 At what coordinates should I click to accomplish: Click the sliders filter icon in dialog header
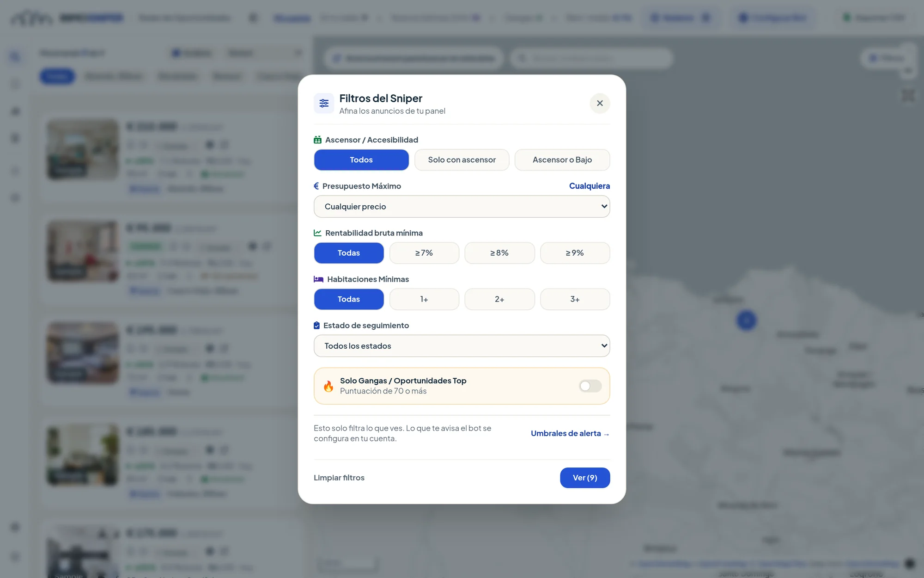click(x=324, y=103)
